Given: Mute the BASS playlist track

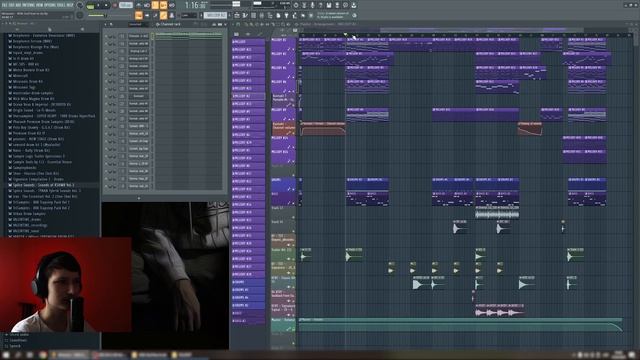Looking at the screenshot, I should coord(293,203).
